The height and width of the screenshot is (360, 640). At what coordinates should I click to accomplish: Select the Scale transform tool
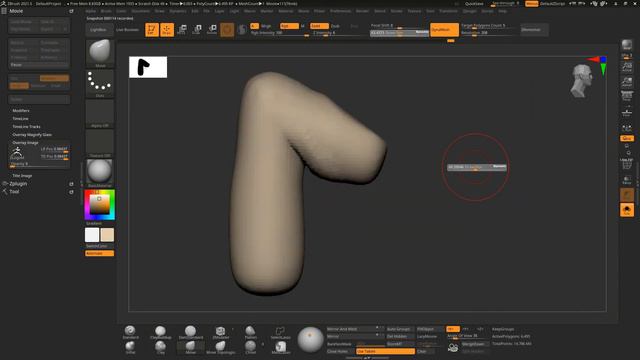click(197, 29)
